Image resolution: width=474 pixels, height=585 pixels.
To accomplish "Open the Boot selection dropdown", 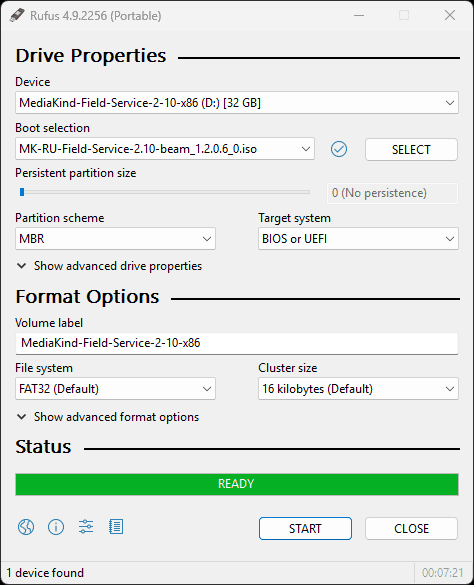I will coord(165,149).
